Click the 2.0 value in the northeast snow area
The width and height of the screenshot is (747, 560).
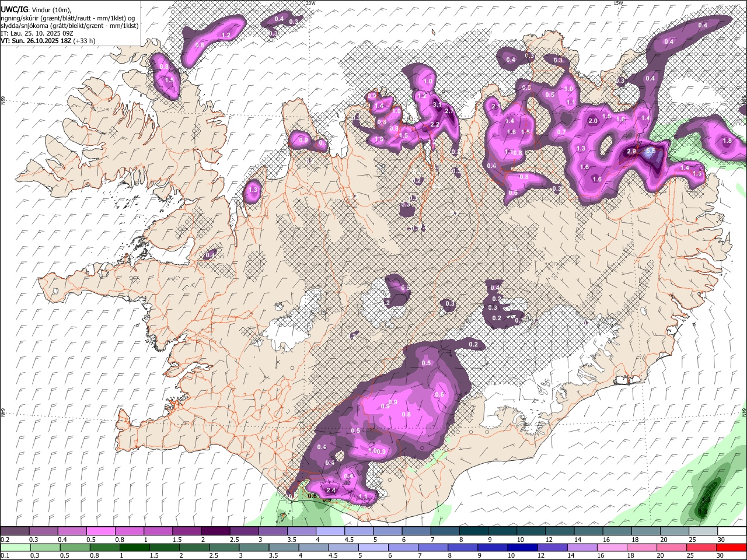click(593, 121)
